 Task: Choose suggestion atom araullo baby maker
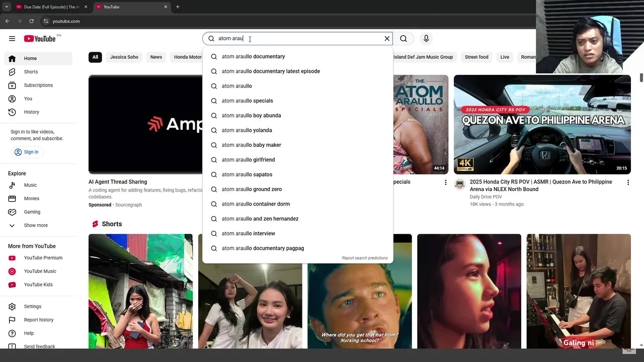click(297, 145)
